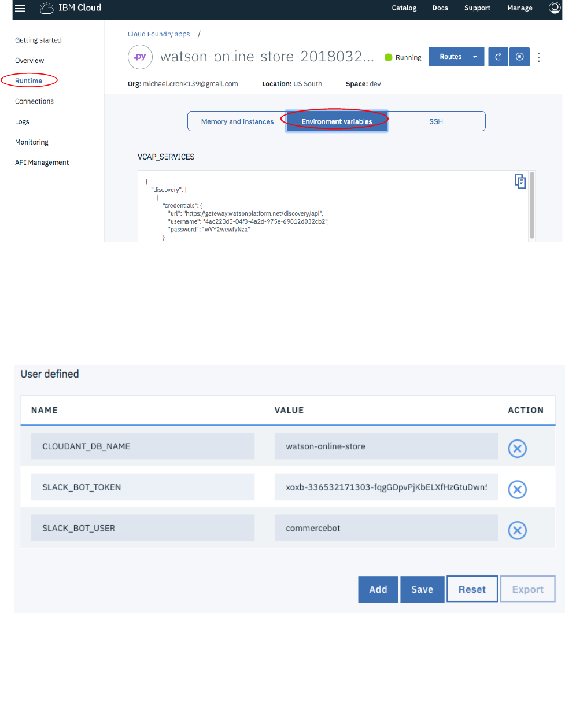Click the app title watson-online-store-2018032...
565x728 pixels.
click(x=267, y=57)
